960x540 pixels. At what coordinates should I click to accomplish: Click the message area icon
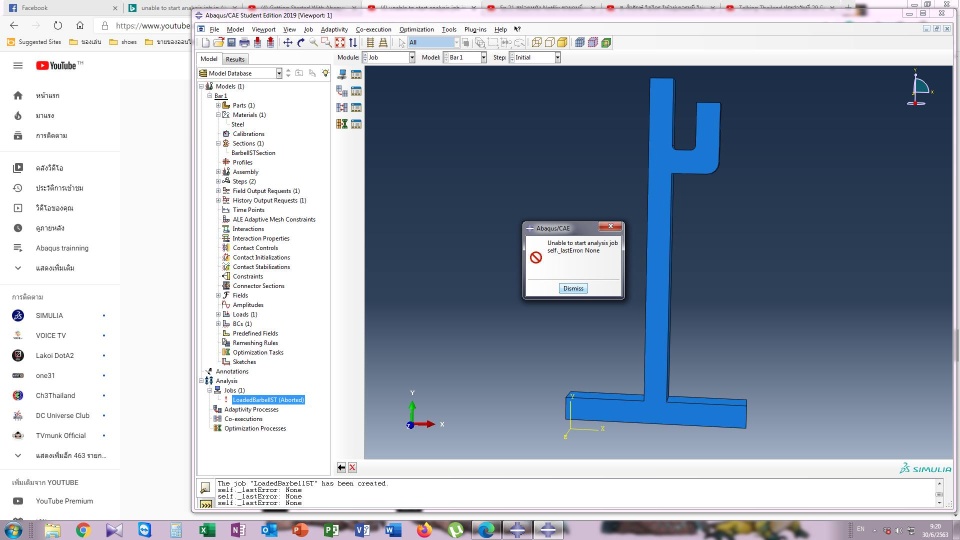(205, 488)
